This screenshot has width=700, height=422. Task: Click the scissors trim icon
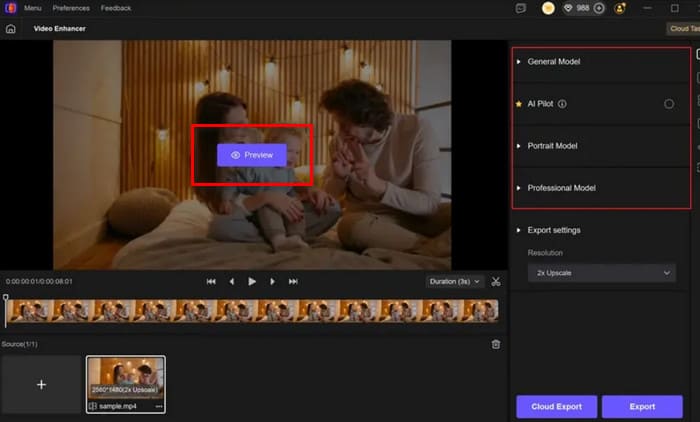click(x=496, y=282)
